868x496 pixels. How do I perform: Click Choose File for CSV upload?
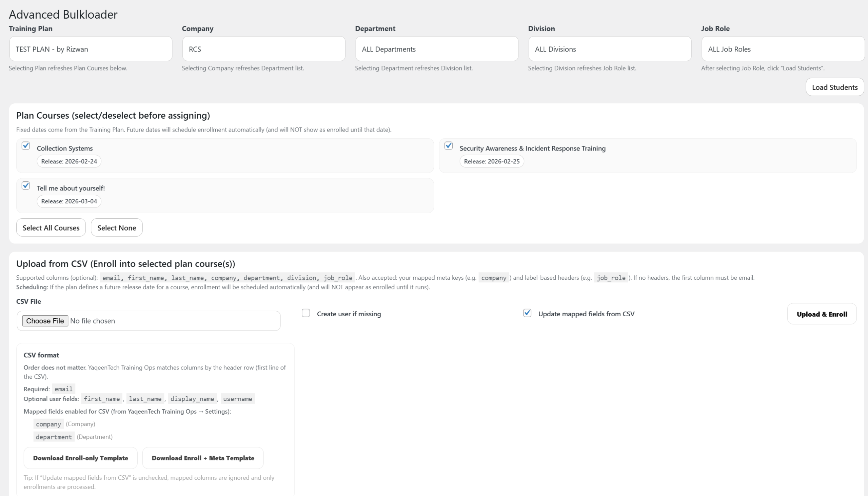(45, 321)
